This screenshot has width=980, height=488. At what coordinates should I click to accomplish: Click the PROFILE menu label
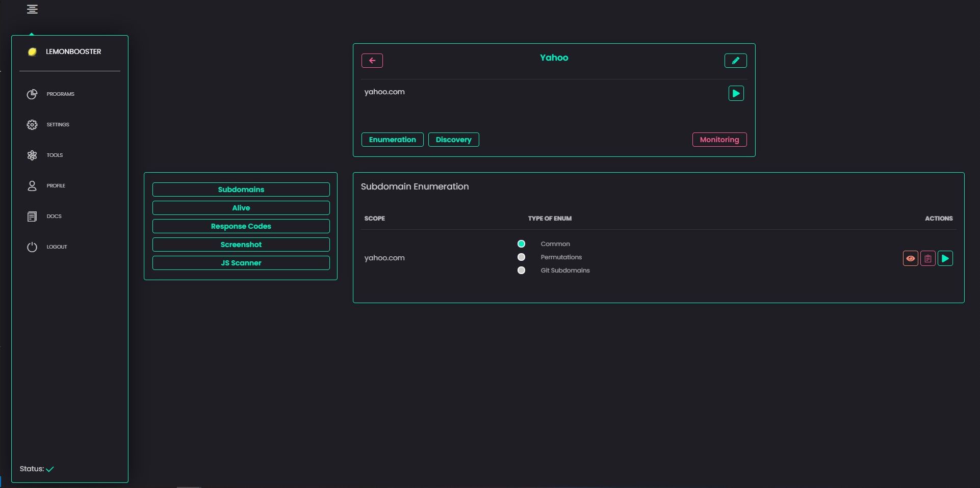[56, 186]
